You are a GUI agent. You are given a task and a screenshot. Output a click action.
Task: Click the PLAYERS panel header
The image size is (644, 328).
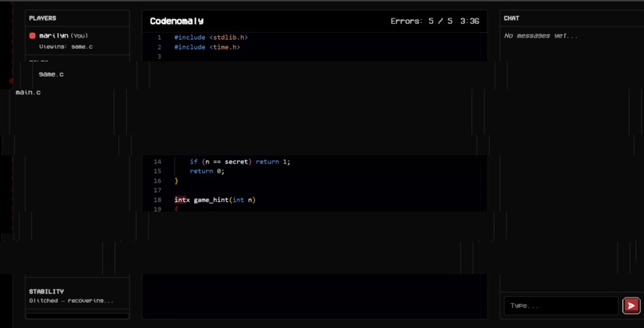(42, 18)
